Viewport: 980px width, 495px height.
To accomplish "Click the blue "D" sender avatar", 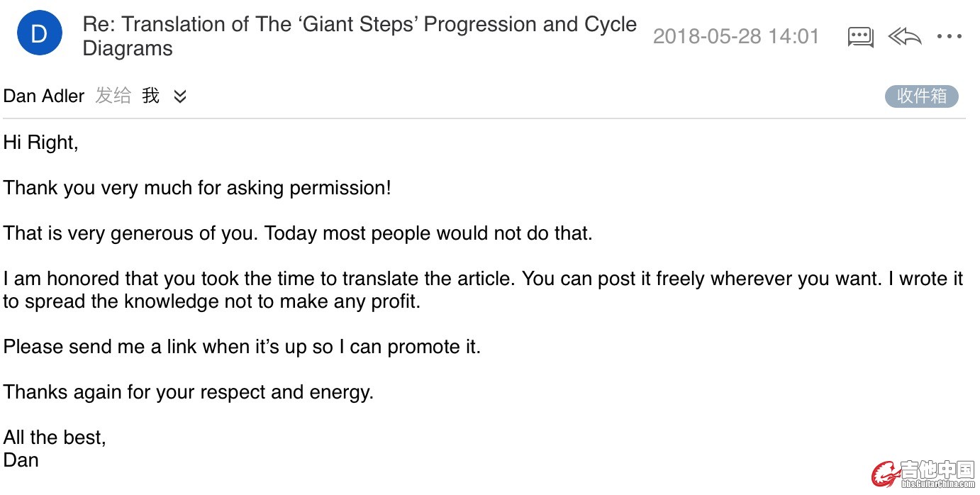I will tap(40, 33).
